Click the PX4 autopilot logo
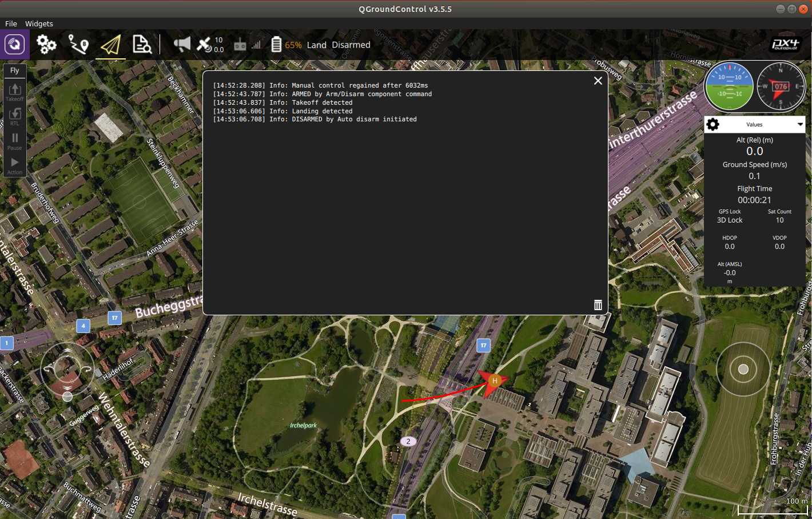This screenshot has height=519, width=812. coord(786,44)
